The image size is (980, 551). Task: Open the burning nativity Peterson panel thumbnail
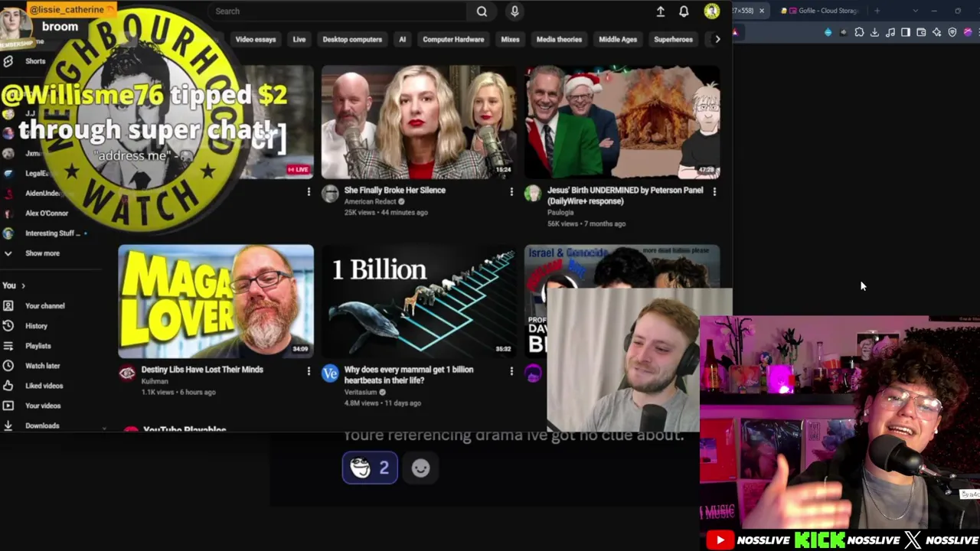[x=622, y=122]
